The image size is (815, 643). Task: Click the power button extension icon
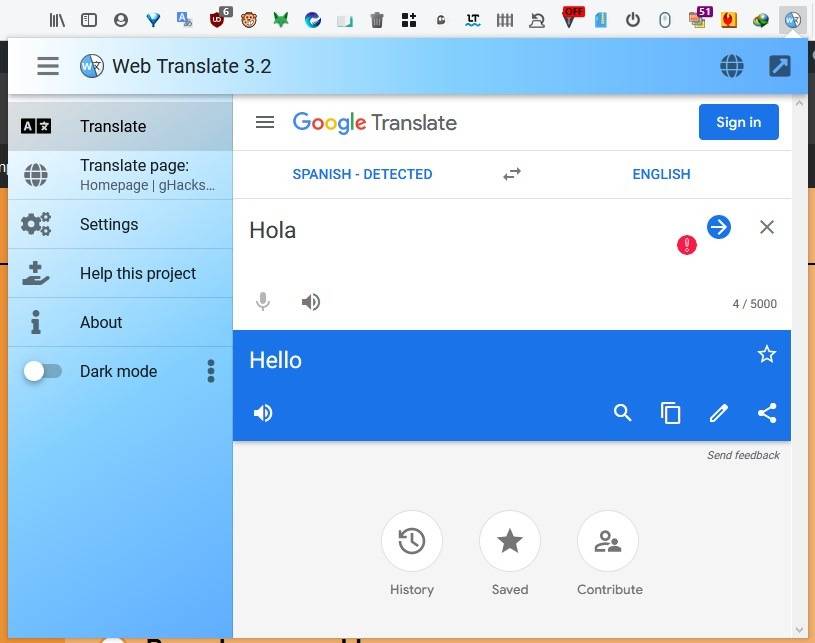pyautogui.click(x=633, y=20)
